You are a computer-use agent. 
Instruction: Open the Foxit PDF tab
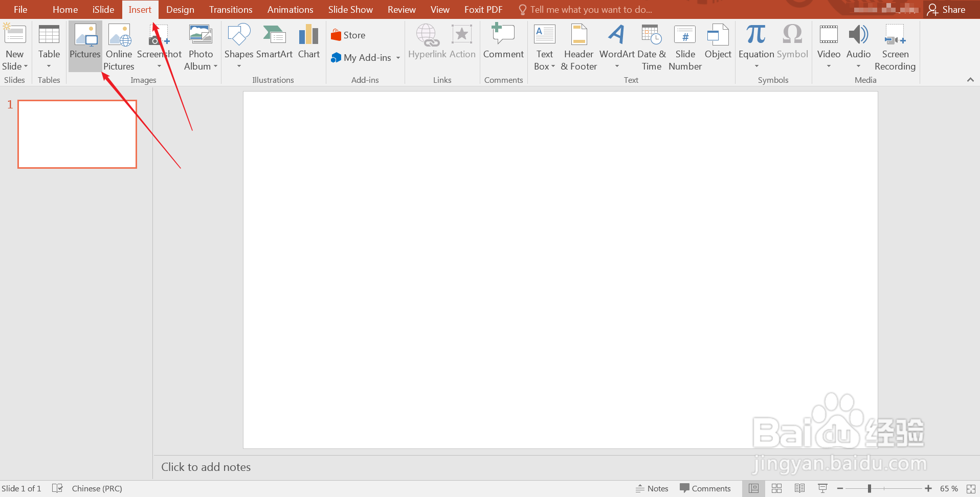483,10
